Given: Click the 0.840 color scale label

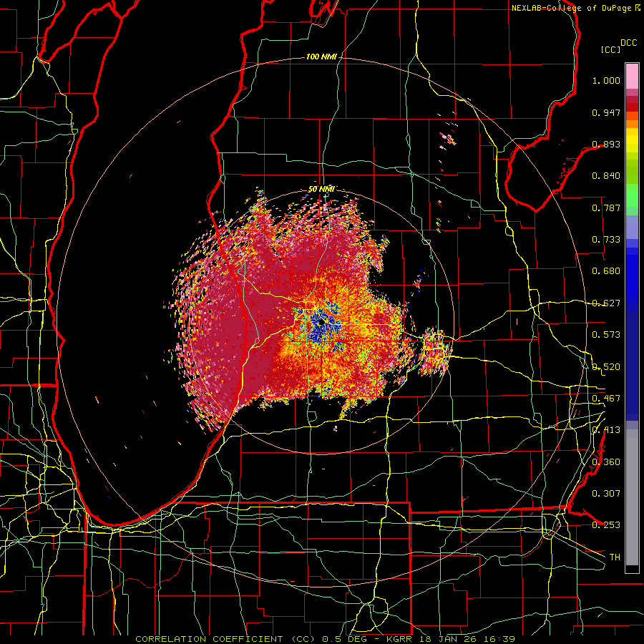Looking at the screenshot, I should 606,176.
